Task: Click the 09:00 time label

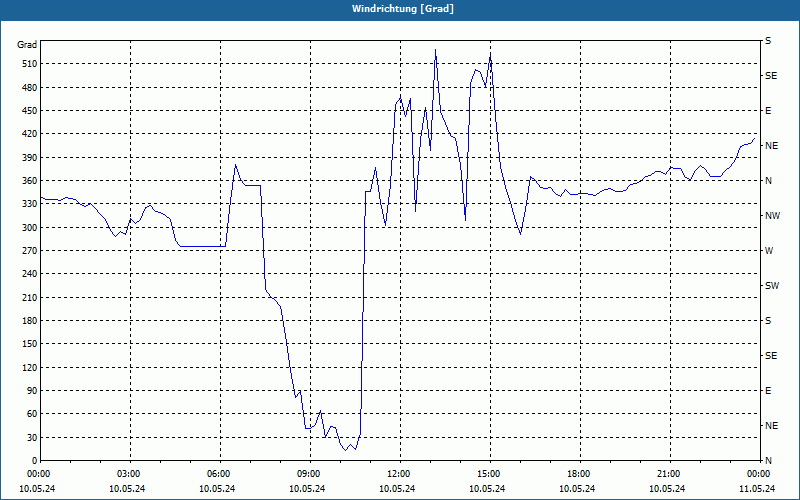Action: (307, 474)
